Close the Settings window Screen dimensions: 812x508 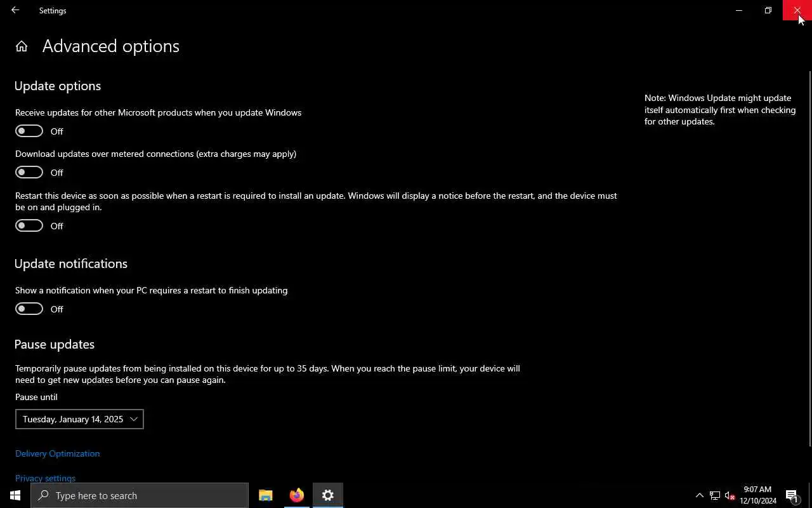point(797,10)
